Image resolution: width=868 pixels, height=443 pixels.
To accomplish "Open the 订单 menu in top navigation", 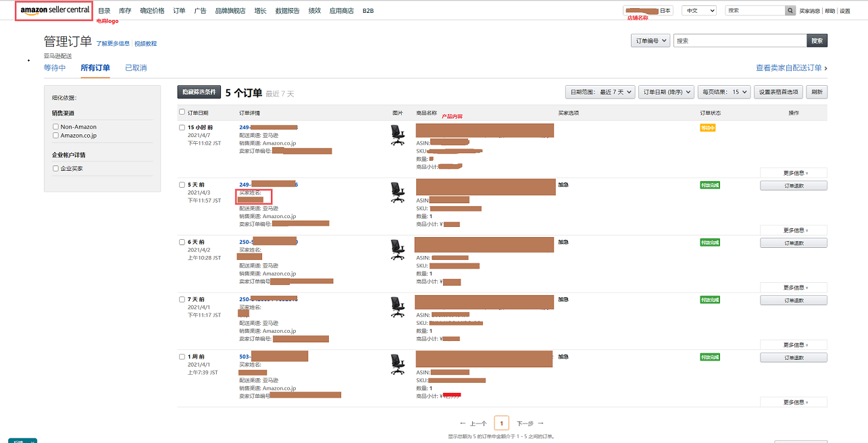I will [x=179, y=11].
